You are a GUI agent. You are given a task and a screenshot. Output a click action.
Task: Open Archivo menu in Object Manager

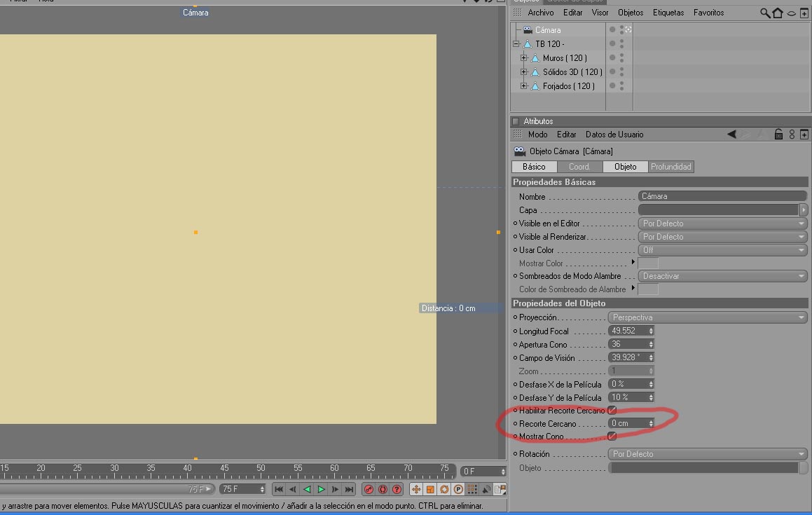(x=541, y=13)
